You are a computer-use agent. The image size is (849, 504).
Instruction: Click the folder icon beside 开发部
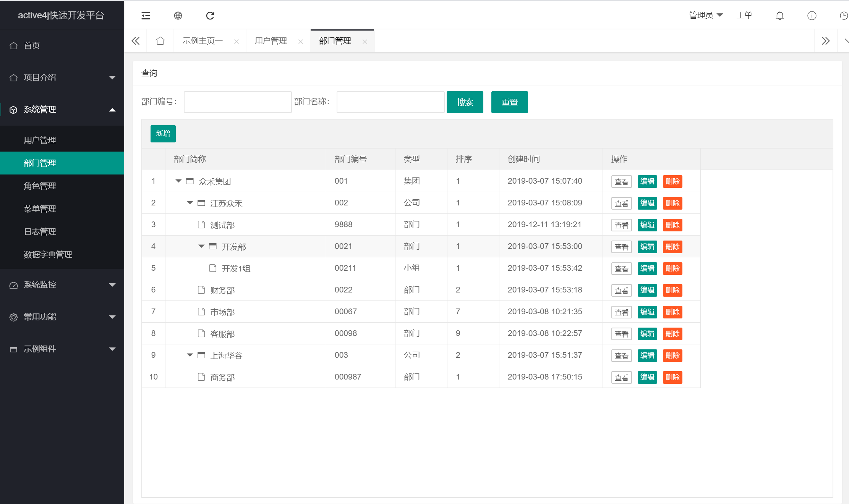[x=213, y=246]
